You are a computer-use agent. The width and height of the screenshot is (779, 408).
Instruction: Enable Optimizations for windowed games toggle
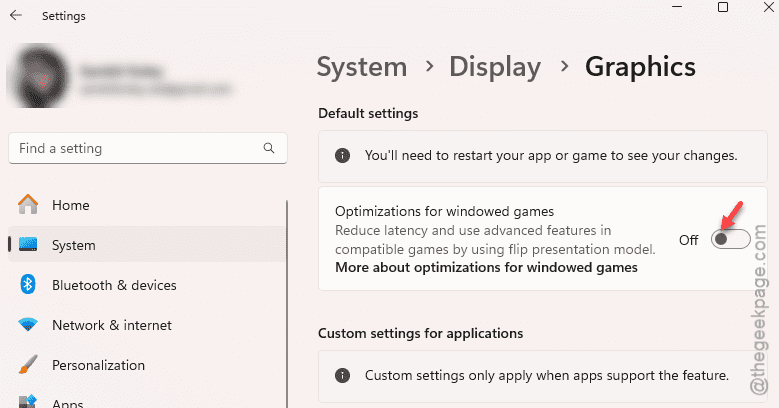coord(730,240)
